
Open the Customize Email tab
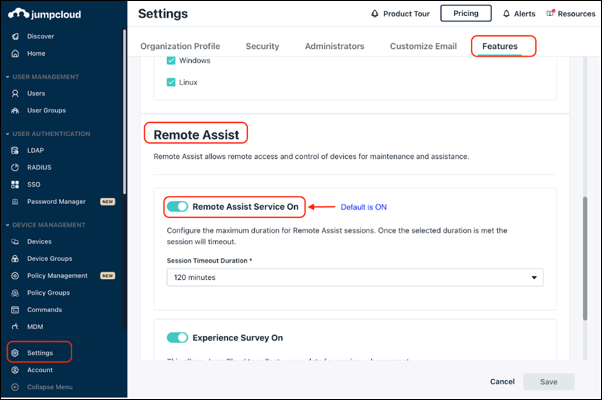423,46
